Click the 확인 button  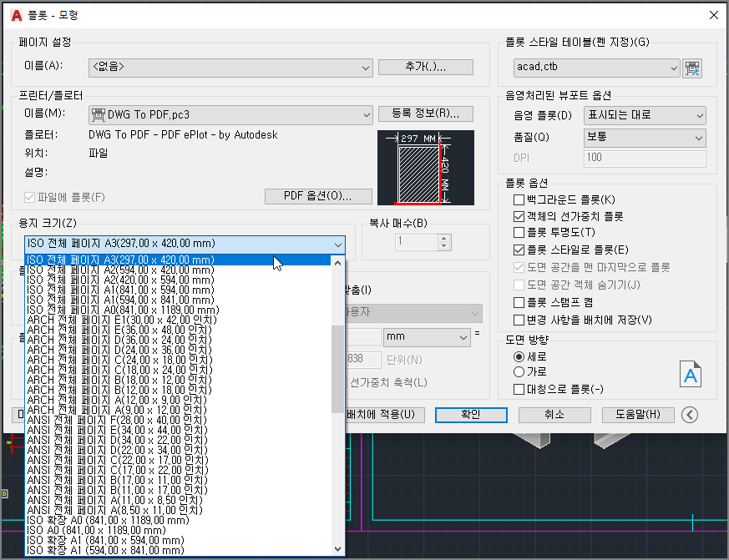click(470, 414)
